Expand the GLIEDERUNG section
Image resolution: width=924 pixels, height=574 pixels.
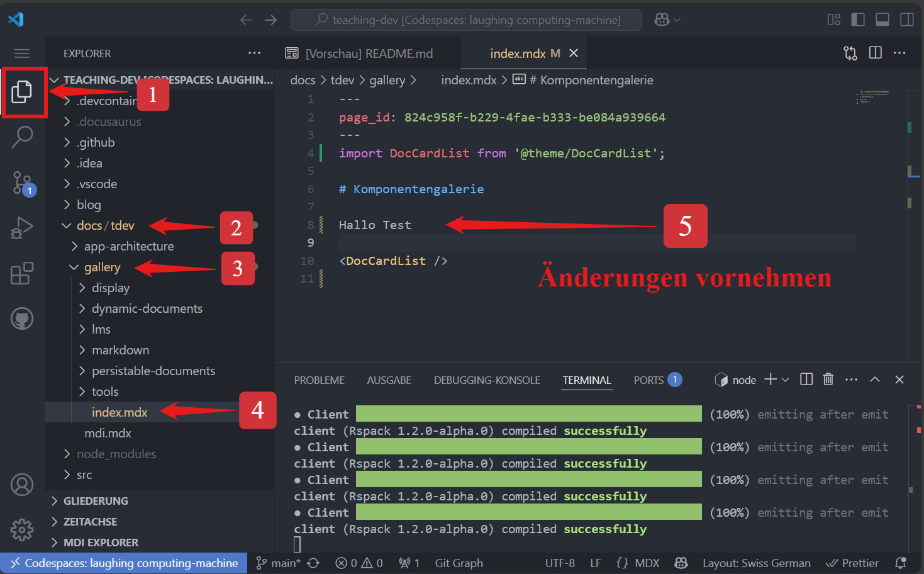click(96, 501)
